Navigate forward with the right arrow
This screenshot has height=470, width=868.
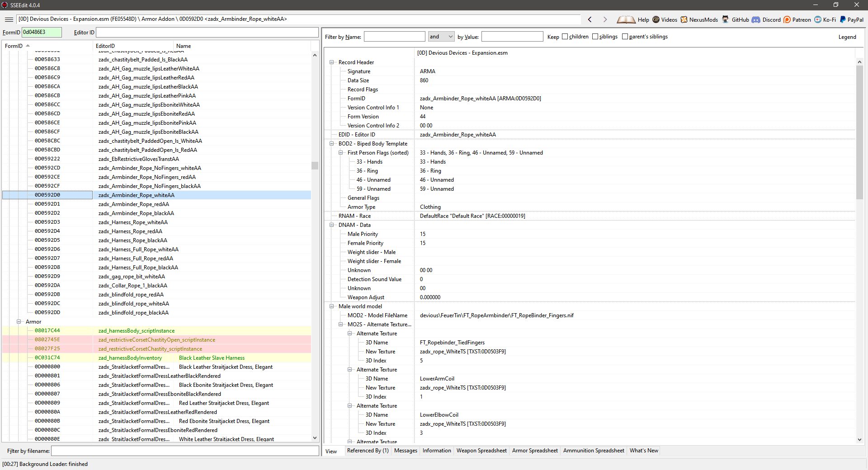click(x=605, y=19)
